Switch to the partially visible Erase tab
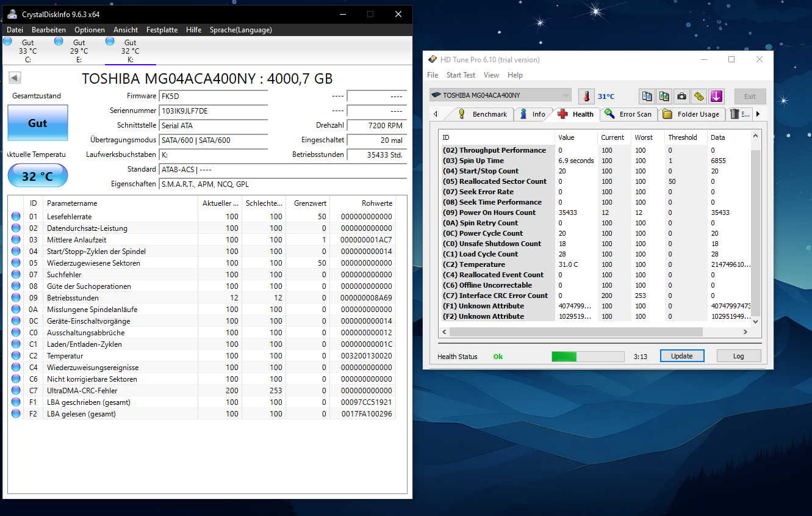The height and width of the screenshot is (516, 812). (739, 114)
